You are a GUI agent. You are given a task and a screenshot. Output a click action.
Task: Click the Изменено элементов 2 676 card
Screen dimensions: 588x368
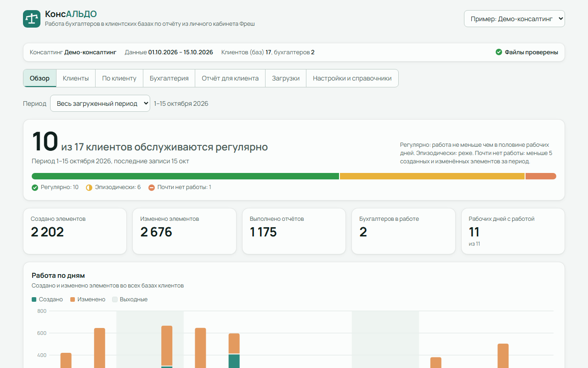click(184, 231)
